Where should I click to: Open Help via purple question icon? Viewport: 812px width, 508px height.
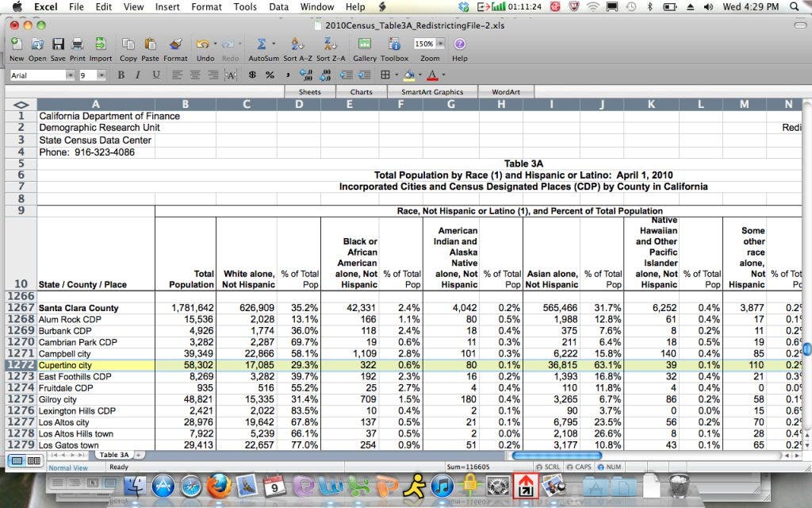tap(459, 44)
